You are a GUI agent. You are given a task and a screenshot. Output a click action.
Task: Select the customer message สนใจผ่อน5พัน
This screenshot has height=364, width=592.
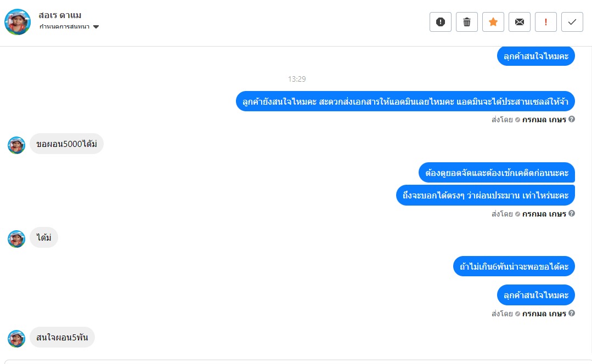pos(62,337)
